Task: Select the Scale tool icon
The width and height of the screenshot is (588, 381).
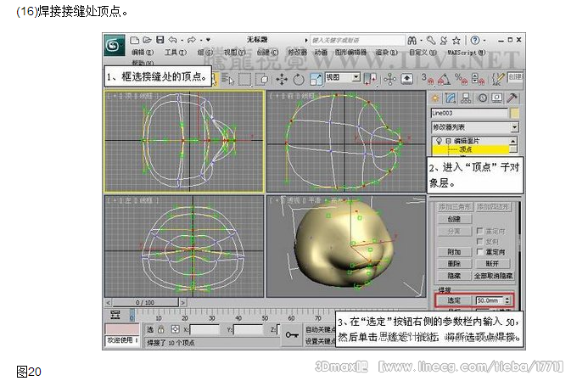Action: [x=316, y=80]
